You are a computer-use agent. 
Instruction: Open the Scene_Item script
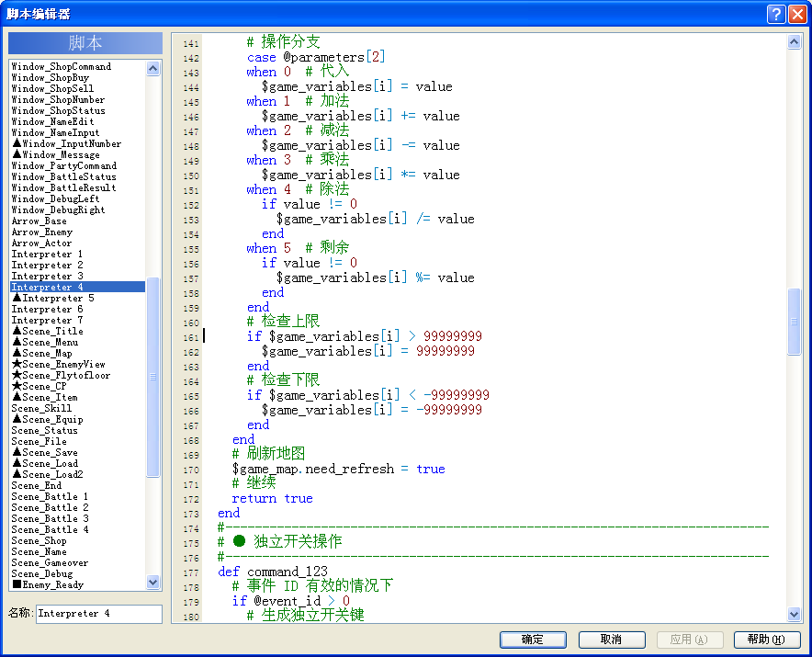(x=78, y=397)
